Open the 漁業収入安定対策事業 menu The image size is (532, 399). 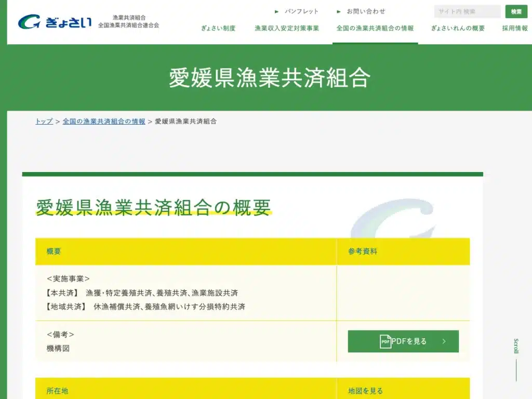pos(287,29)
